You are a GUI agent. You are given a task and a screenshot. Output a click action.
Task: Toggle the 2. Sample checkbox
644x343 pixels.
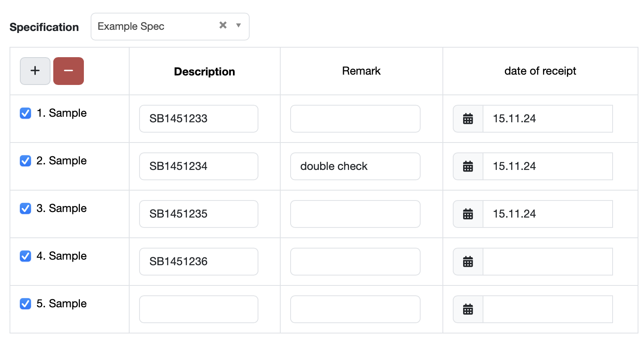coord(25,161)
